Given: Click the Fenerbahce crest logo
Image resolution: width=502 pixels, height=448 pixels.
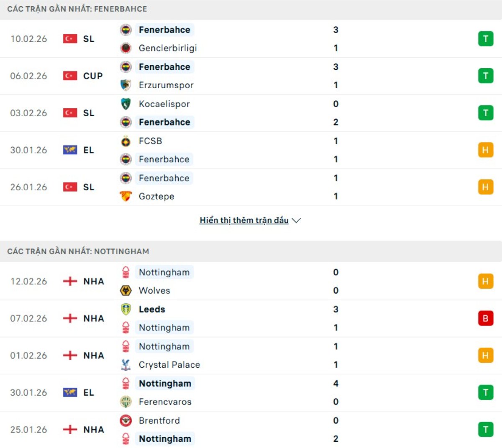Looking at the screenshot, I should pyautogui.click(x=126, y=30).
